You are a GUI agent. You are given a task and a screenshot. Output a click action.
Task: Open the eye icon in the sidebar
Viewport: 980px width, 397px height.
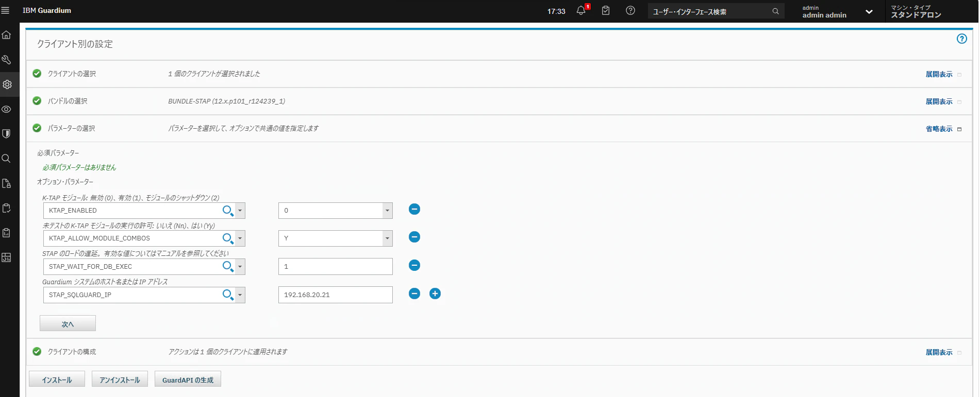(x=7, y=109)
